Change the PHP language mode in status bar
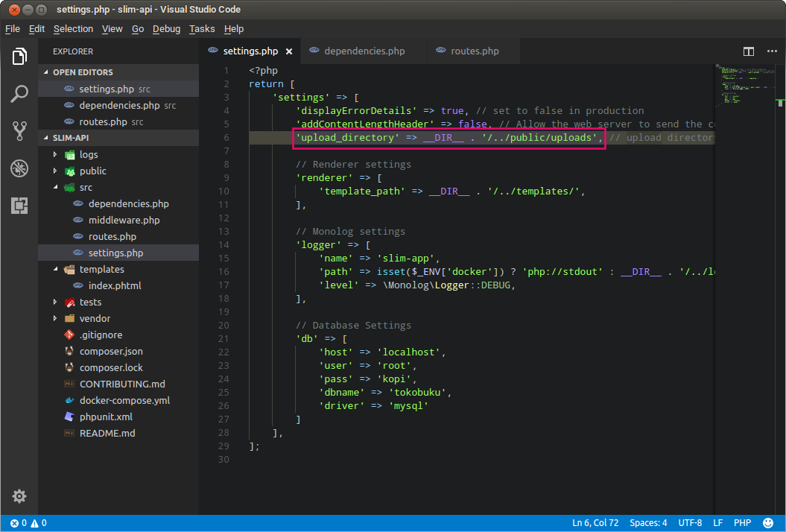The image size is (786, 532). [742, 523]
